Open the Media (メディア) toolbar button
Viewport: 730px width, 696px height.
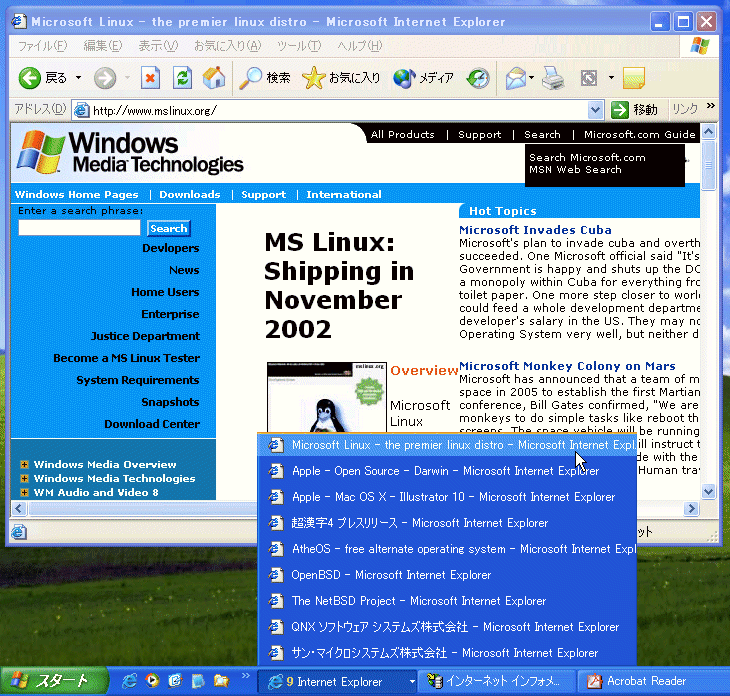423,78
